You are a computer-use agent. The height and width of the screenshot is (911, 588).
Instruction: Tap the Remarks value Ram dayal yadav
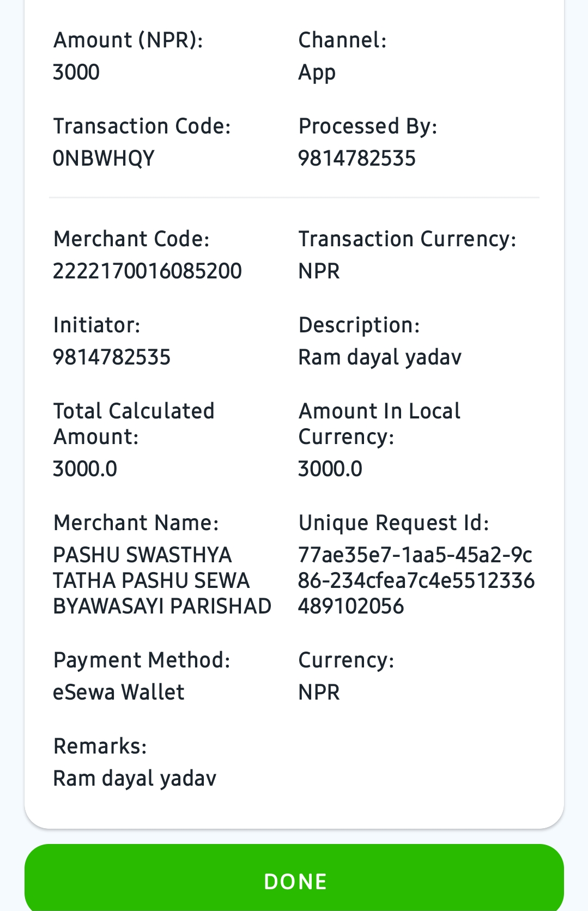click(x=135, y=779)
